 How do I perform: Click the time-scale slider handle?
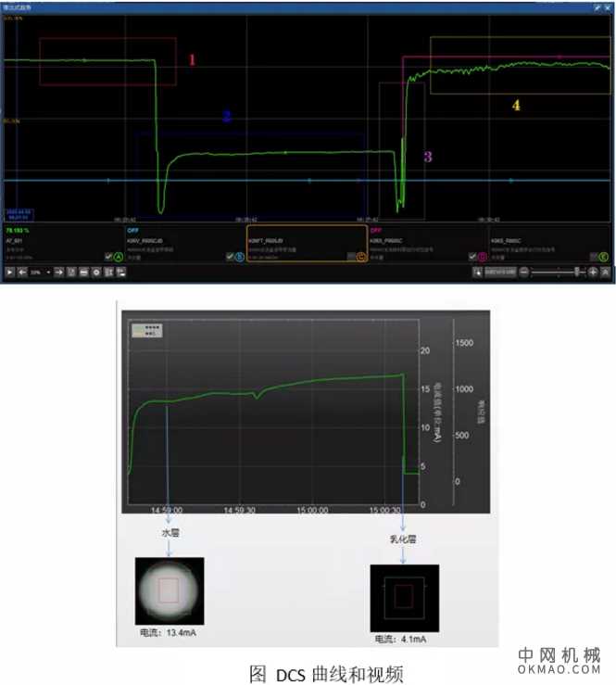[577, 273]
